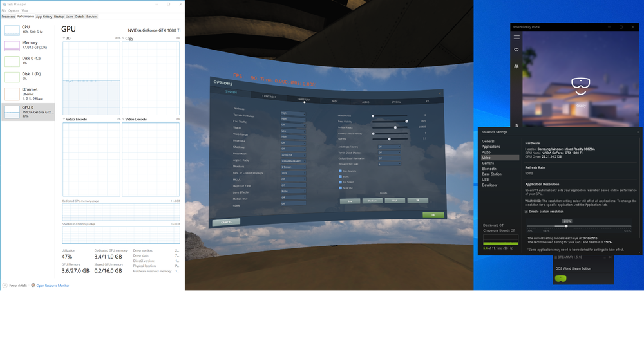644x352 pixels.
Task: Click the Fewer details arrow icon
Action: click(5, 285)
